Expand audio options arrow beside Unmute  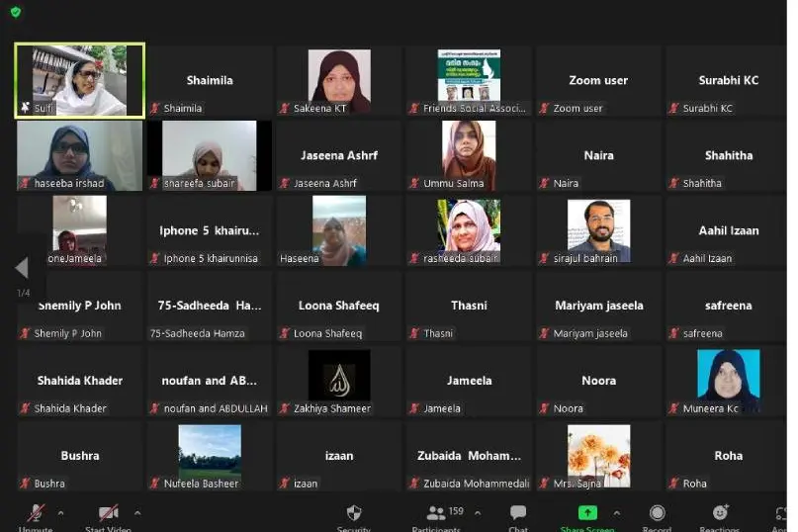pyautogui.click(x=61, y=513)
